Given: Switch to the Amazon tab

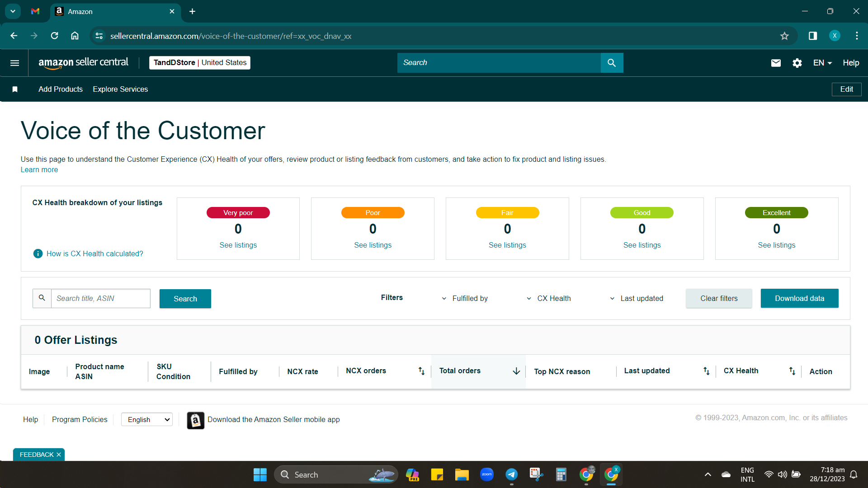Looking at the screenshot, I should pyautogui.click(x=115, y=11).
